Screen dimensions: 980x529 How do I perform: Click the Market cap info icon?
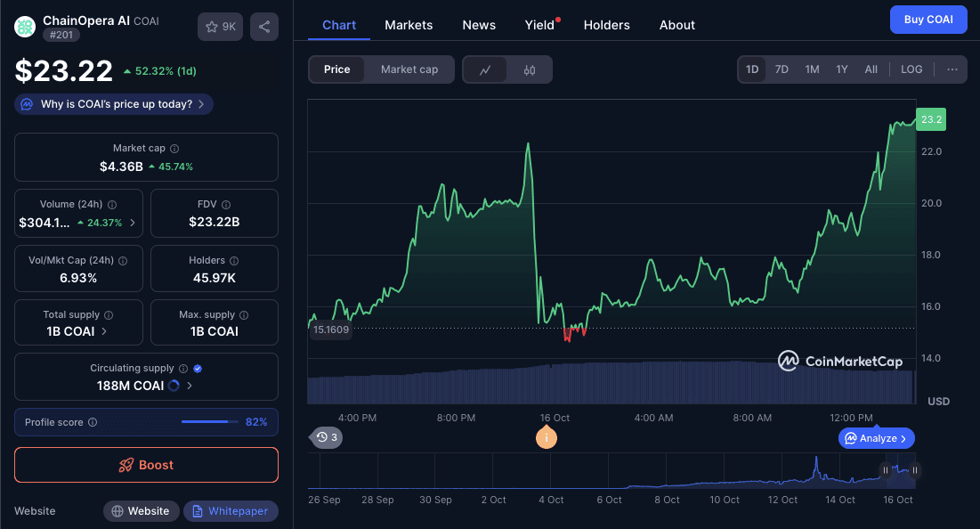(x=174, y=149)
